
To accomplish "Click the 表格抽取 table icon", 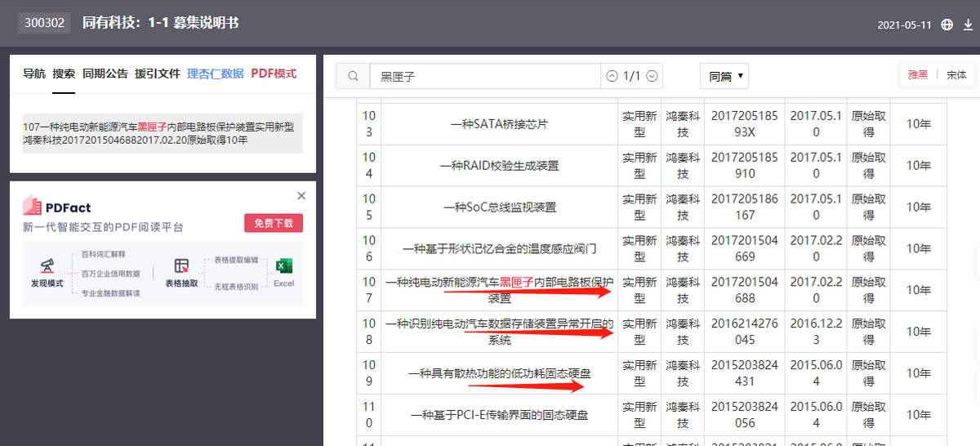I will pyautogui.click(x=182, y=266).
